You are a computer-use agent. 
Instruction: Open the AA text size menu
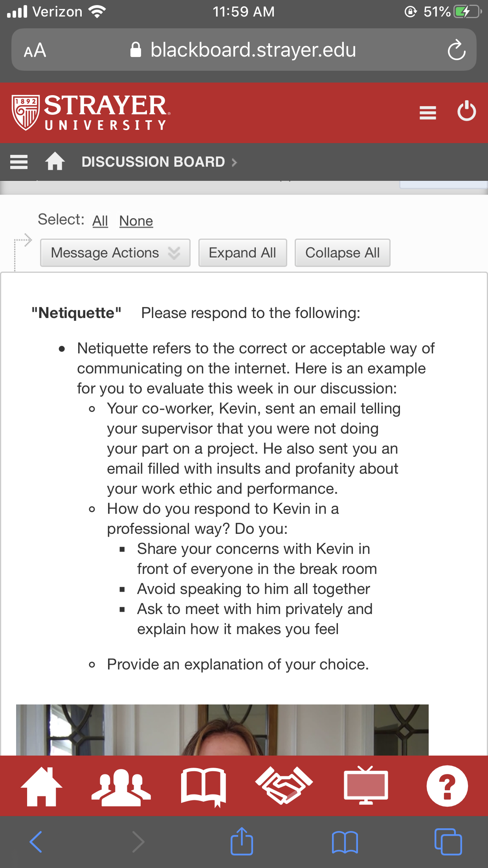pyautogui.click(x=35, y=50)
